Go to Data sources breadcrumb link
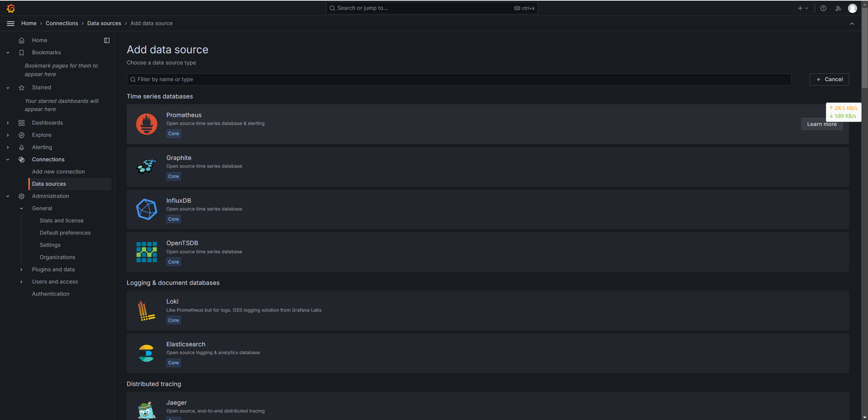 [104, 23]
